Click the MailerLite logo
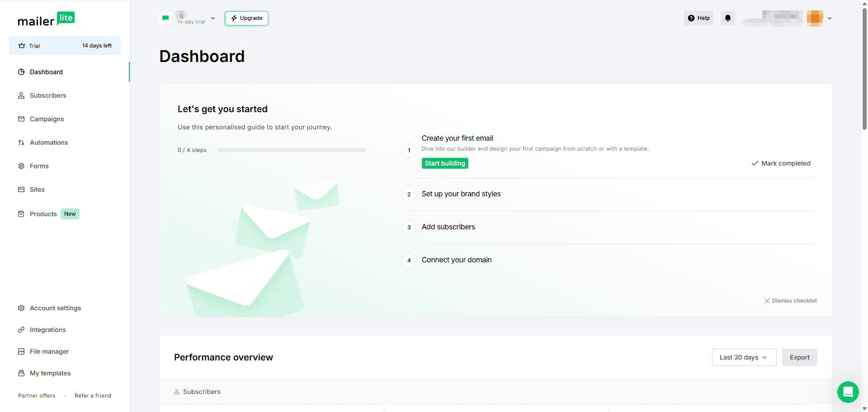The height and width of the screenshot is (412, 868). coord(46,19)
